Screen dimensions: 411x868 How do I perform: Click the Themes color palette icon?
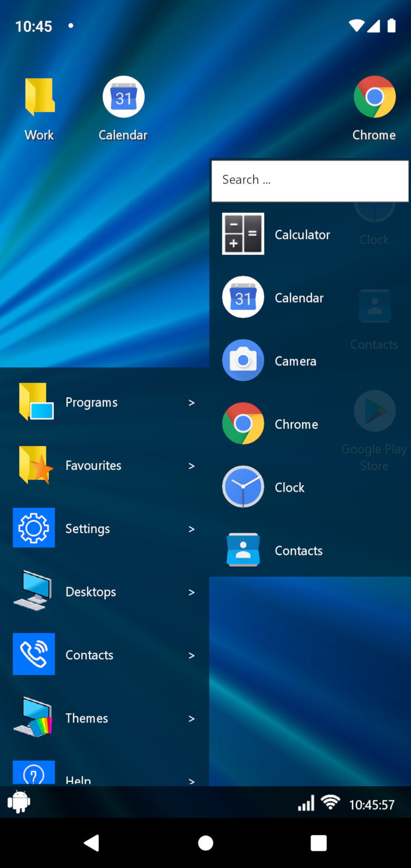click(33, 717)
